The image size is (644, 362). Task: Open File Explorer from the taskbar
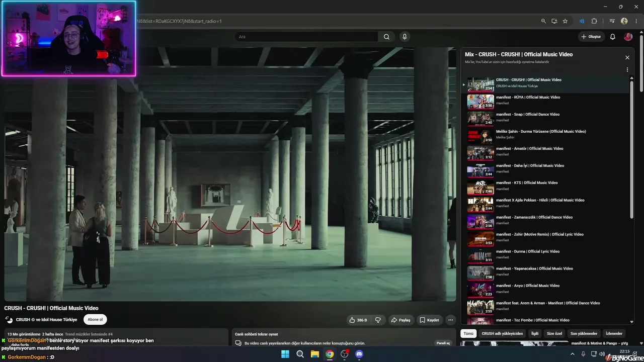(x=315, y=354)
